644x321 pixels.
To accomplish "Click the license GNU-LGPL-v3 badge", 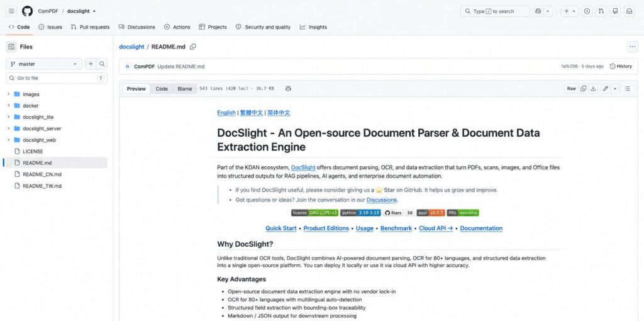I will click(314, 213).
